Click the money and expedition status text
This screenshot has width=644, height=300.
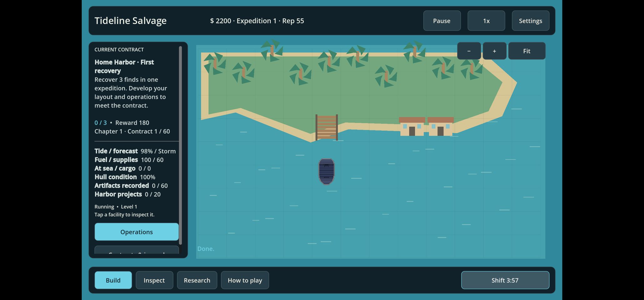pyautogui.click(x=257, y=21)
